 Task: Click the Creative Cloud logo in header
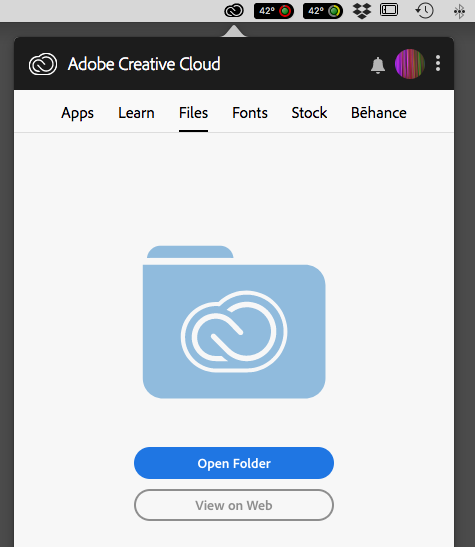pos(43,64)
